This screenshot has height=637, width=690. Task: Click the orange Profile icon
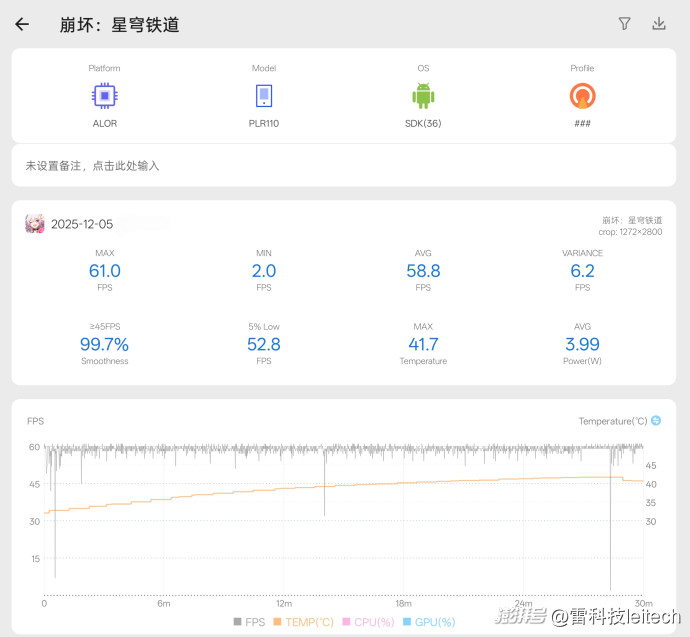(582, 96)
